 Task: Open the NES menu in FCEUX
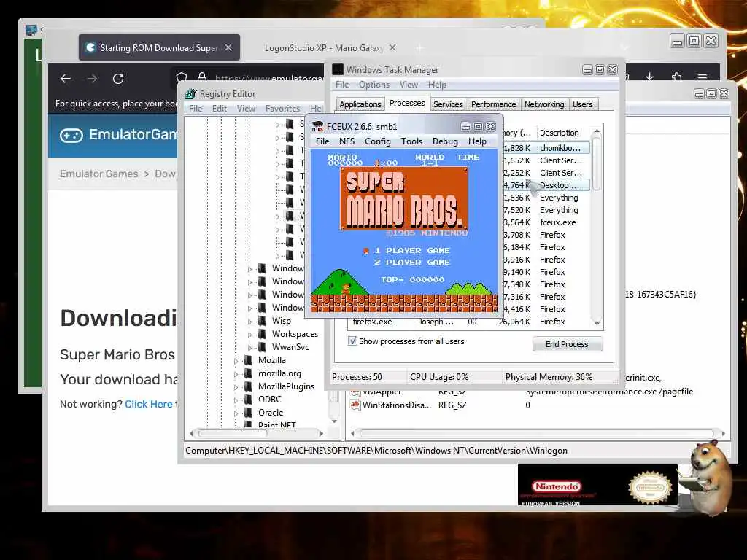pos(347,141)
